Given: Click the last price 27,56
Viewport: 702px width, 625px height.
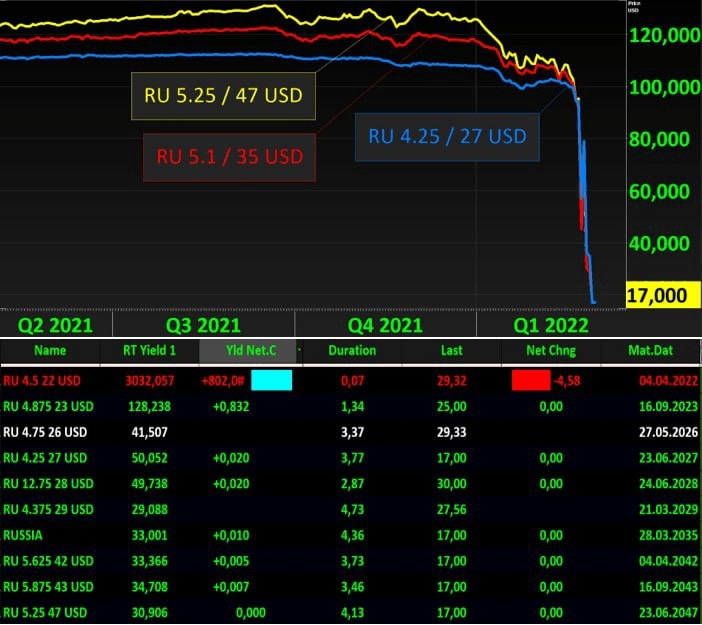Looking at the screenshot, I should [x=452, y=509].
